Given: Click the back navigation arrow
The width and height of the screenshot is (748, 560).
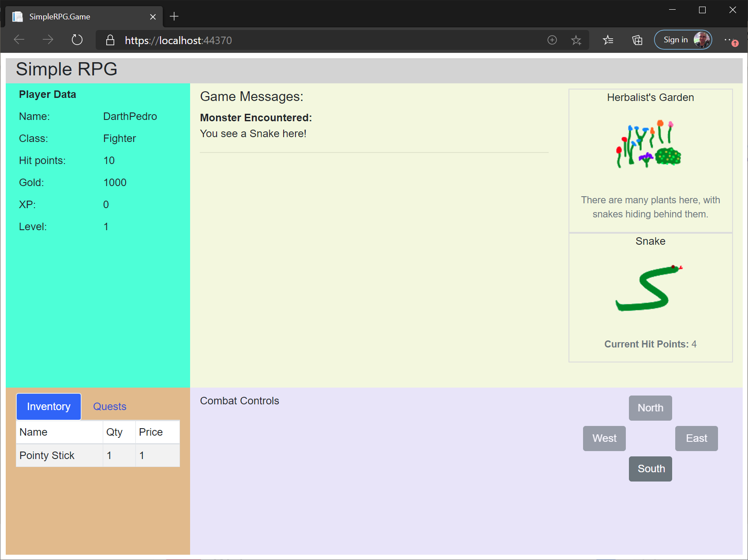Looking at the screenshot, I should (19, 40).
